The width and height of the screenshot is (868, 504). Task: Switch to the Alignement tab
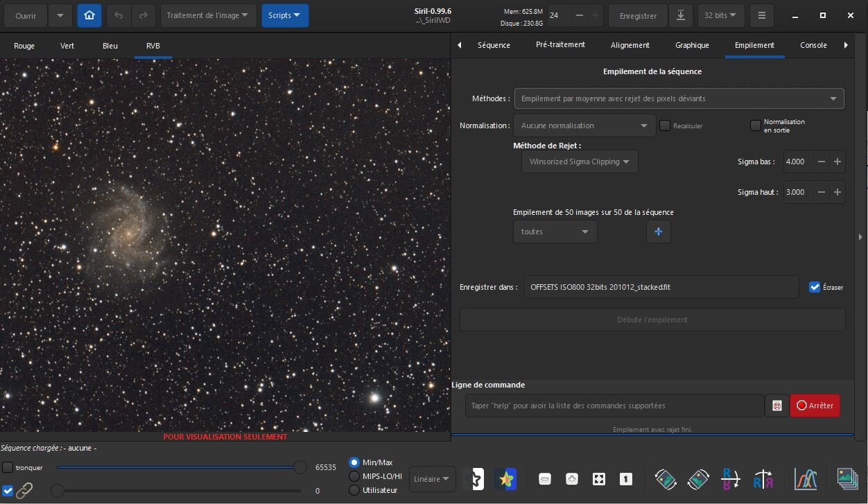(630, 45)
